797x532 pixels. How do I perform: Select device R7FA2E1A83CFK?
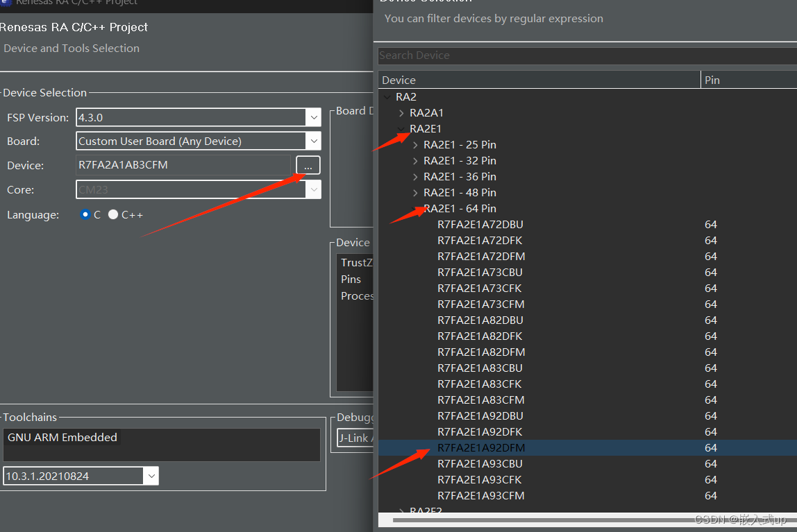[x=479, y=384]
